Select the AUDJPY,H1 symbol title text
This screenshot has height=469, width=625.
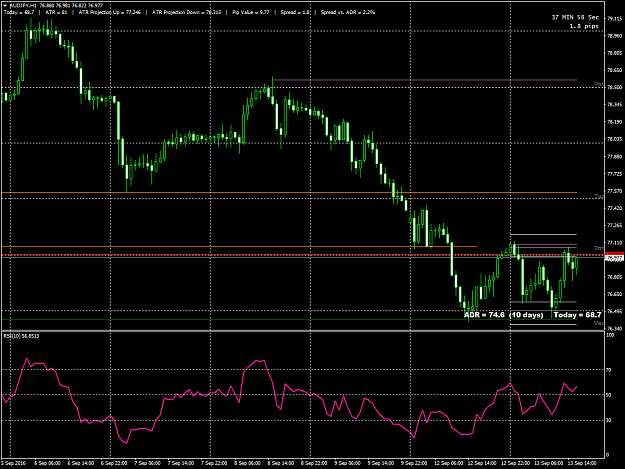[22, 6]
